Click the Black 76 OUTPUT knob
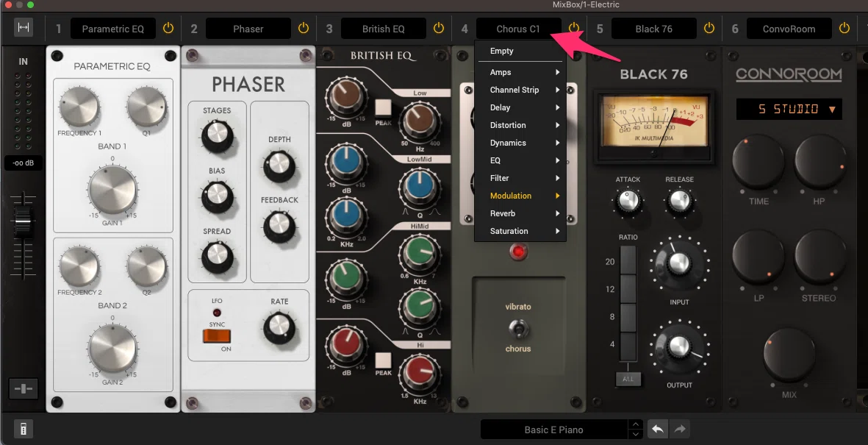 click(x=679, y=346)
